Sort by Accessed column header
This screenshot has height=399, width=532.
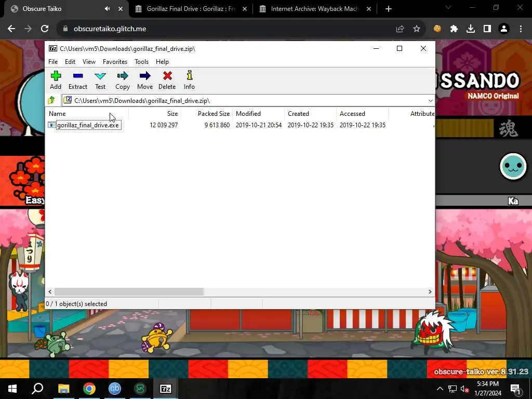tap(363, 114)
